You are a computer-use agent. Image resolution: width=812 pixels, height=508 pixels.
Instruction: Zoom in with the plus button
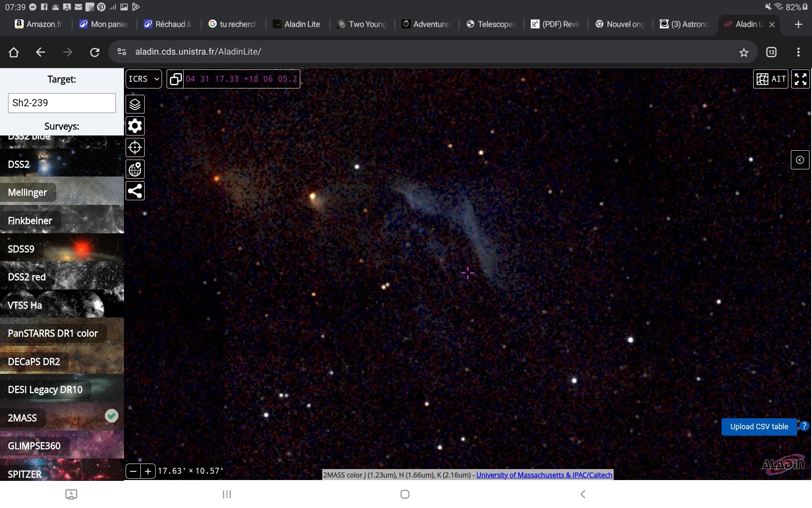click(148, 471)
